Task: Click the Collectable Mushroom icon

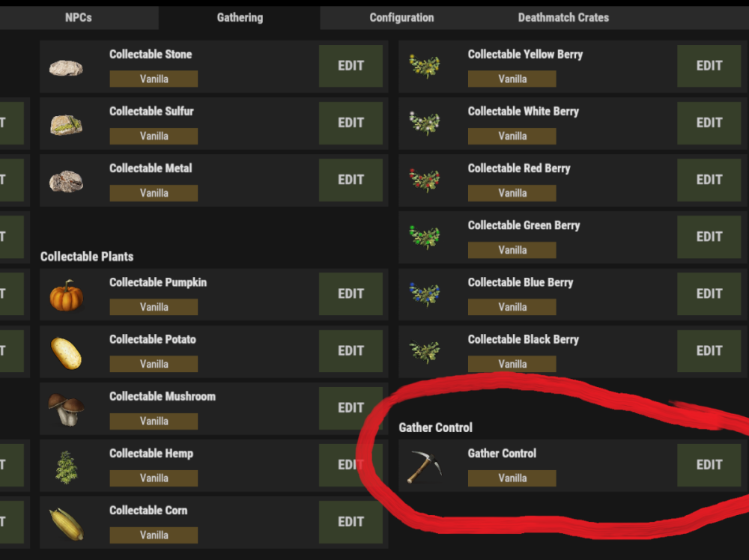Action: pos(66,410)
